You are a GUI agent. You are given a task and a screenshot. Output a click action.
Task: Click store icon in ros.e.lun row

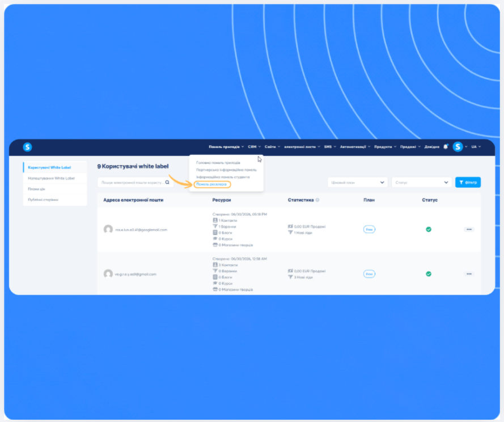click(x=215, y=245)
